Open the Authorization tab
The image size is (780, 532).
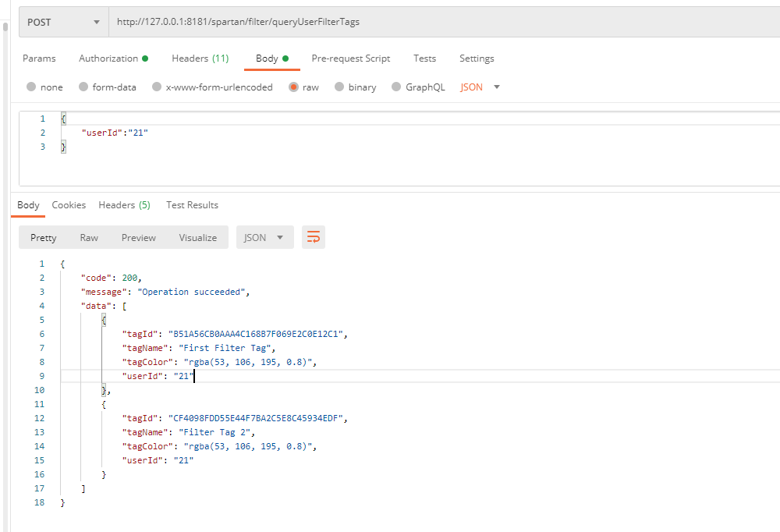(x=108, y=59)
